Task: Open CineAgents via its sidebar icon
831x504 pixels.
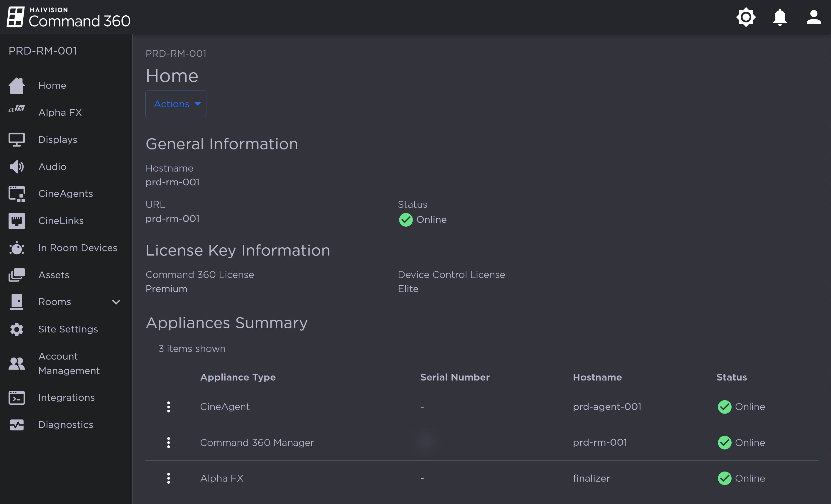Action: point(17,194)
